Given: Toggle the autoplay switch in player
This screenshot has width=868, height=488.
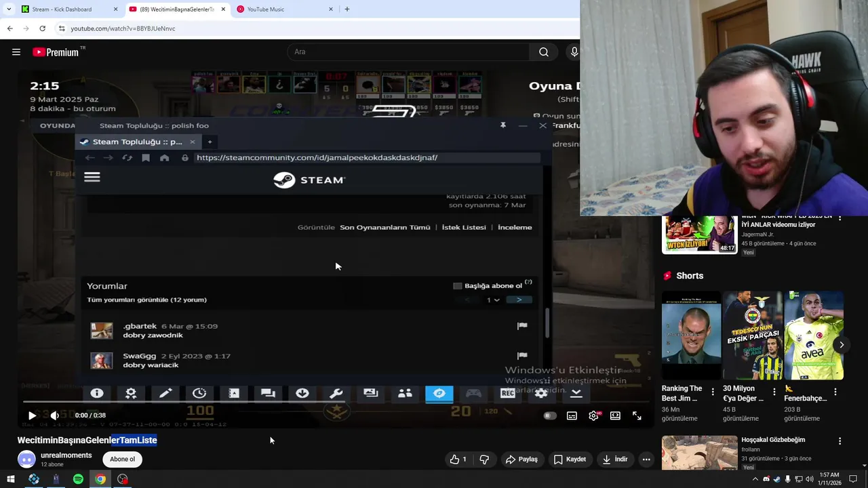Looking at the screenshot, I should (550, 415).
